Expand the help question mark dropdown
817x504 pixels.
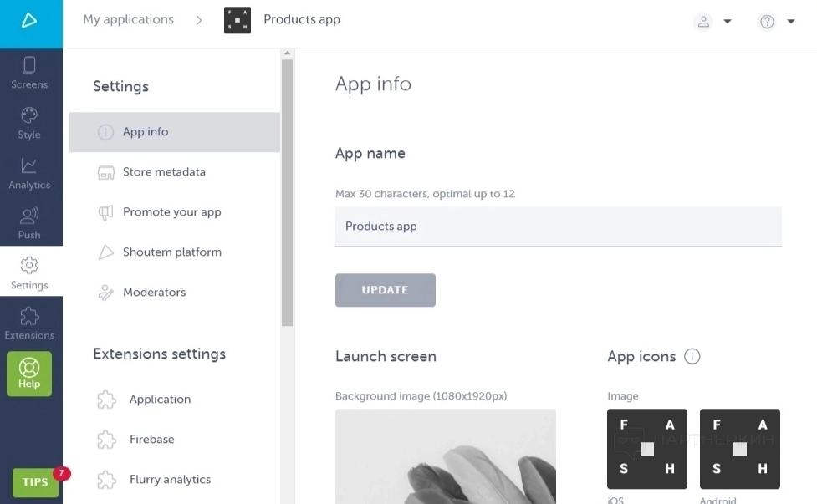[777, 22]
